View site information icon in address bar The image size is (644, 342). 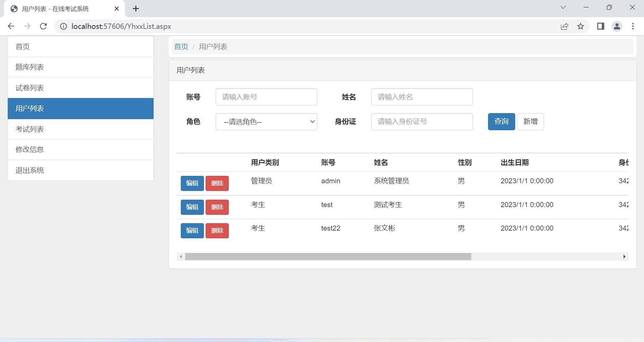(x=63, y=26)
